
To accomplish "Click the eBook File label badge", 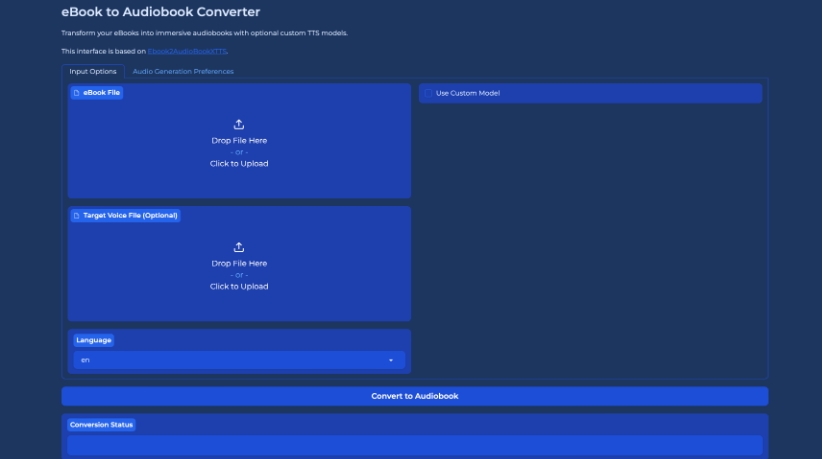I will 101,93.
